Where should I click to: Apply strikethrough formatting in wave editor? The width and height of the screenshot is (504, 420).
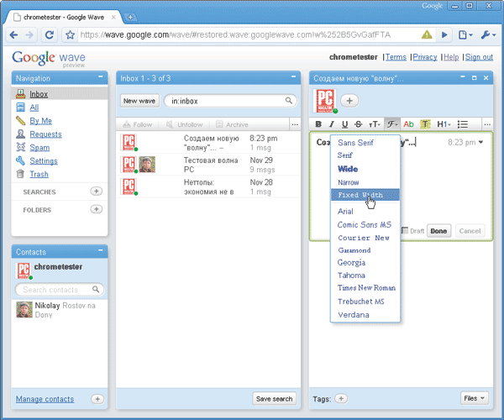358,124
